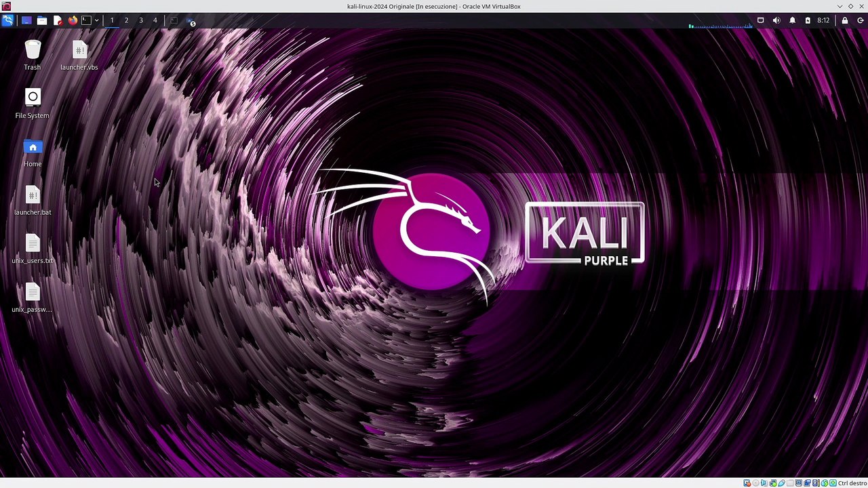Select the File System desktop icon

coord(33,104)
